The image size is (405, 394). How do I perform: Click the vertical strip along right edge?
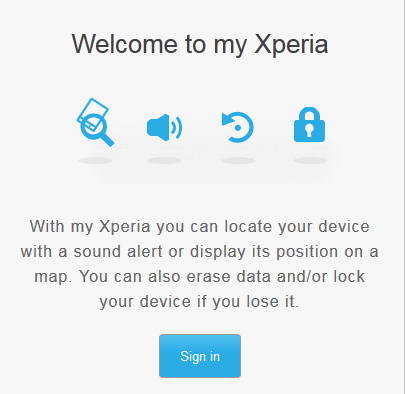pos(403,197)
